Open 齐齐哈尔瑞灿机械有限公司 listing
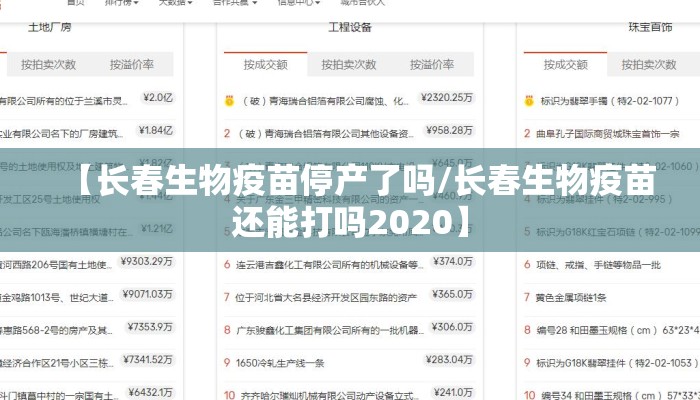 click(x=329, y=395)
